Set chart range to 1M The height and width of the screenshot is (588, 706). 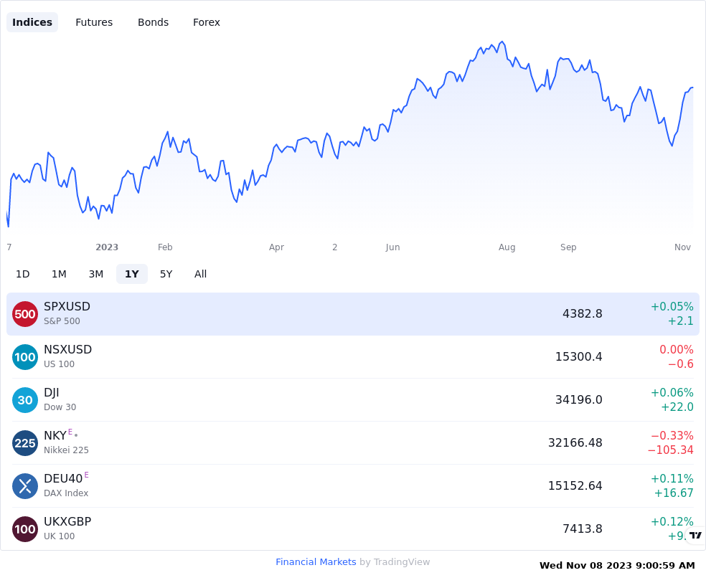[59, 274]
